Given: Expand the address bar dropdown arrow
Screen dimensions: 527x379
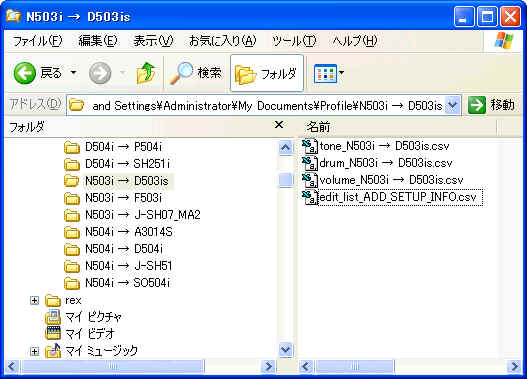Looking at the screenshot, I should click(452, 106).
